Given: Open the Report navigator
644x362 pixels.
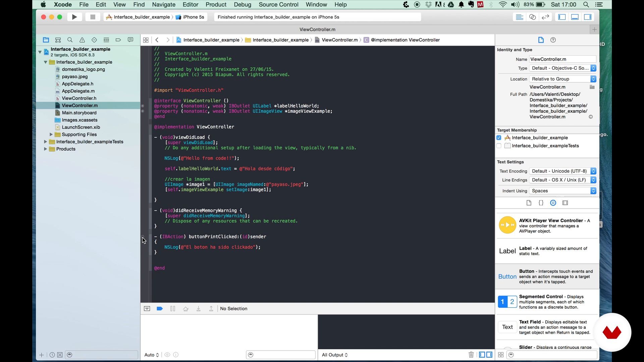Looking at the screenshot, I should coord(130,40).
